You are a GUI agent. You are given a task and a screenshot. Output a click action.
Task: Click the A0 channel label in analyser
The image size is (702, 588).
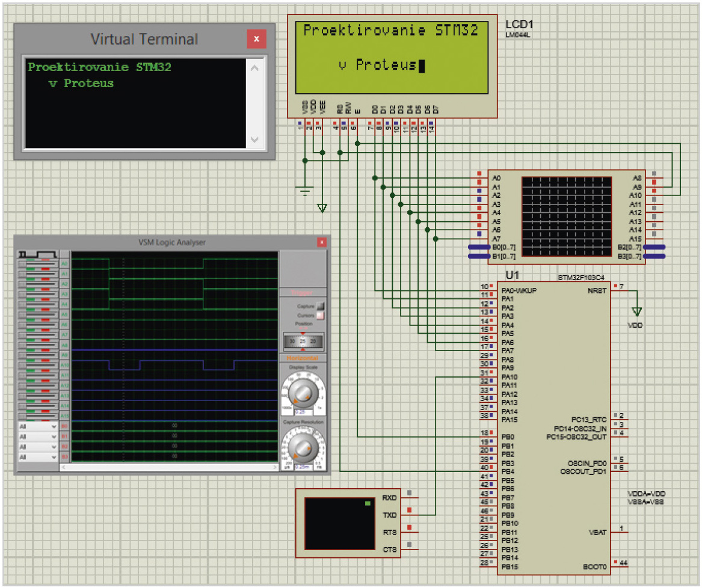click(64, 264)
